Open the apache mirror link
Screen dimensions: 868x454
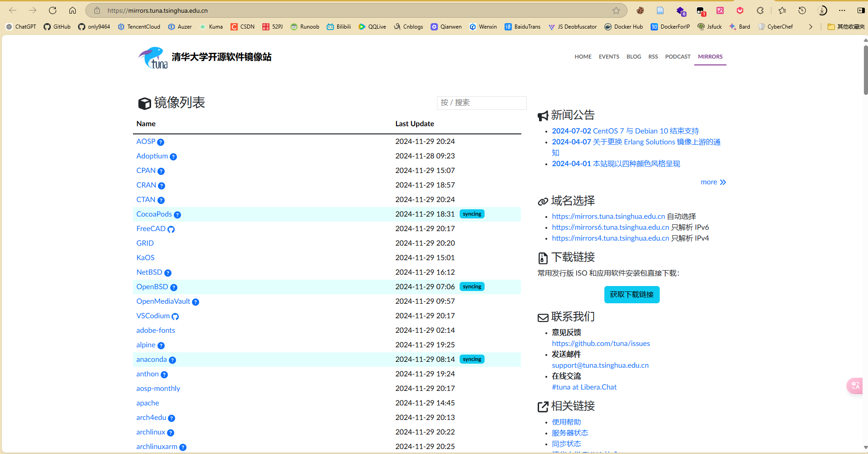click(148, 403)
